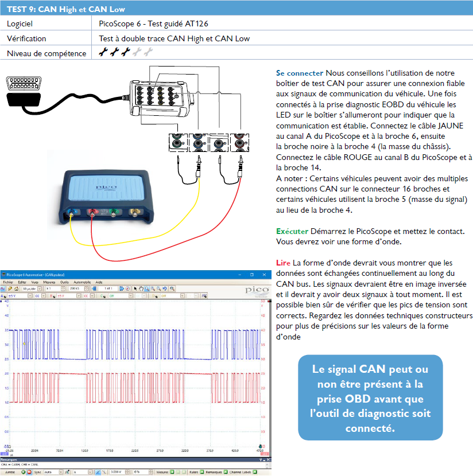
Task: Open the channel B CC coupling dropdown
Action: pos(92,296)
